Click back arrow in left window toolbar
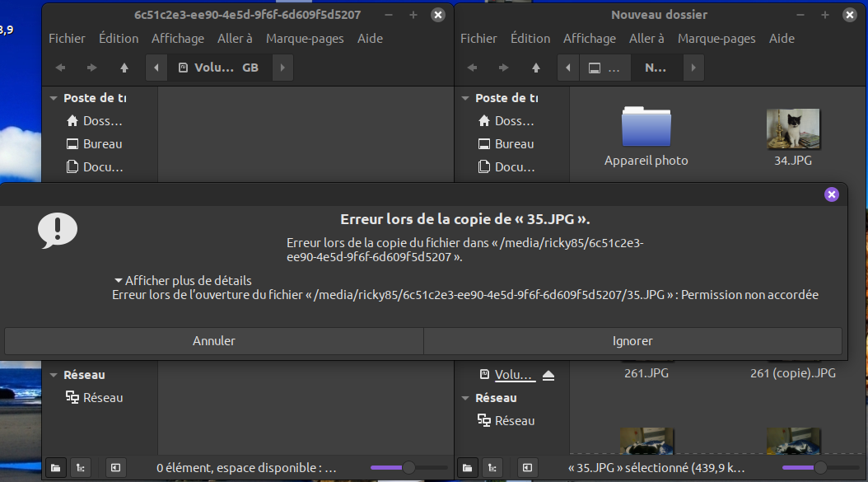The width and height of the screenshot is (868, 482). 60,68
